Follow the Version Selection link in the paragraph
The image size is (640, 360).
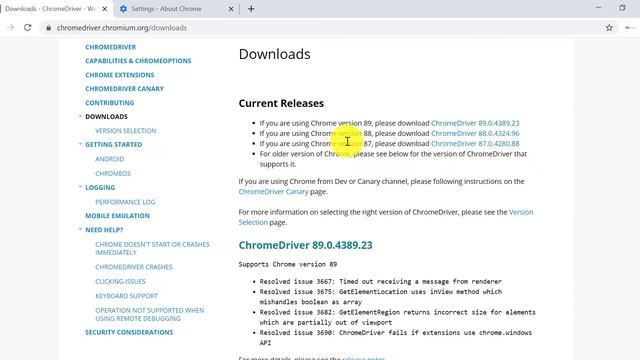pyautogui.click(x=386, y=217)
